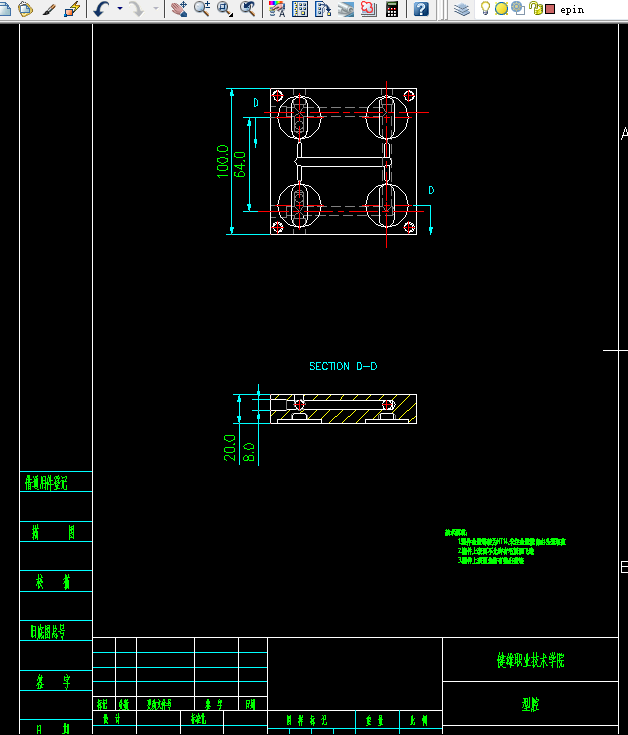Viewport: 628px width, 735px height.
Task: Select the Match Properties brush tool
Action: (x=49, y=9)
